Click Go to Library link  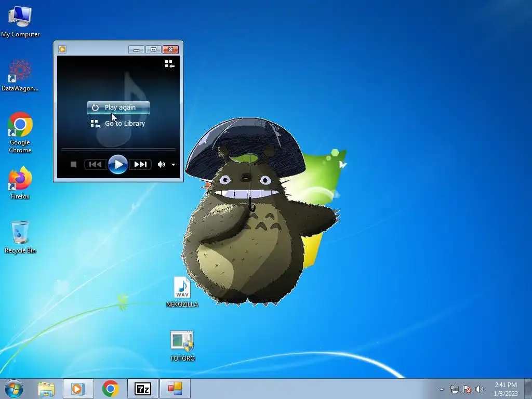click(118, 124)
